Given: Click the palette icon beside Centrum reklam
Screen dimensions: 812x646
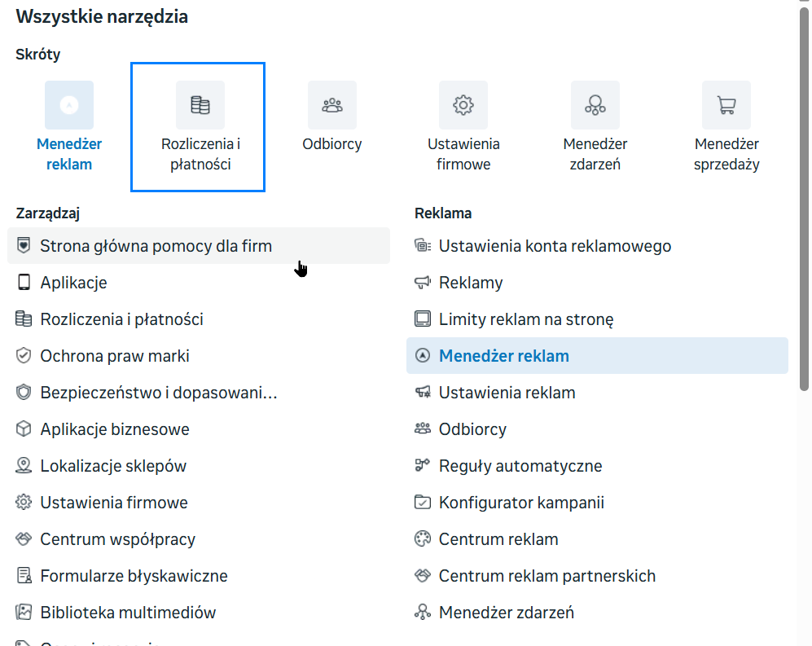Looking at the screenshot, I should [422, 539].
